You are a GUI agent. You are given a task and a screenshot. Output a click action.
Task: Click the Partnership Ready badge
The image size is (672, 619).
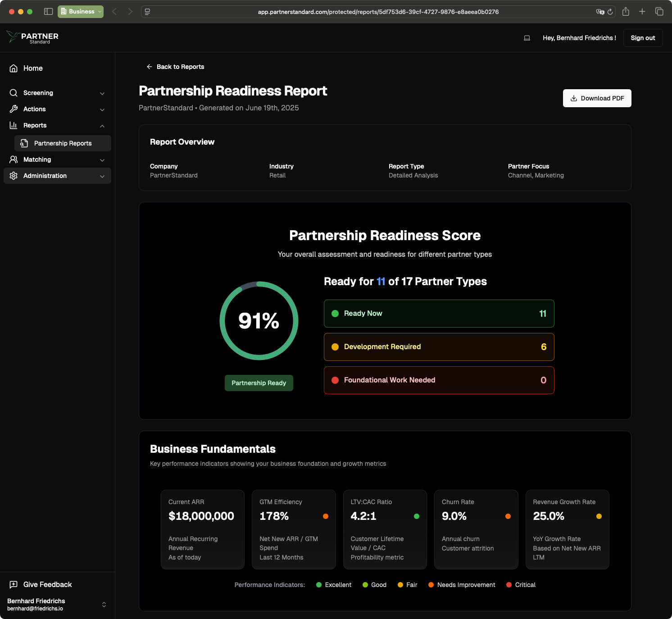pos(259,383)
